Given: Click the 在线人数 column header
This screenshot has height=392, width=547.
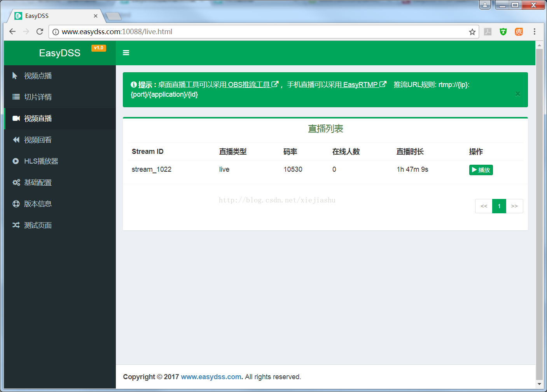Looking at the screenshot, I should 346,152.
